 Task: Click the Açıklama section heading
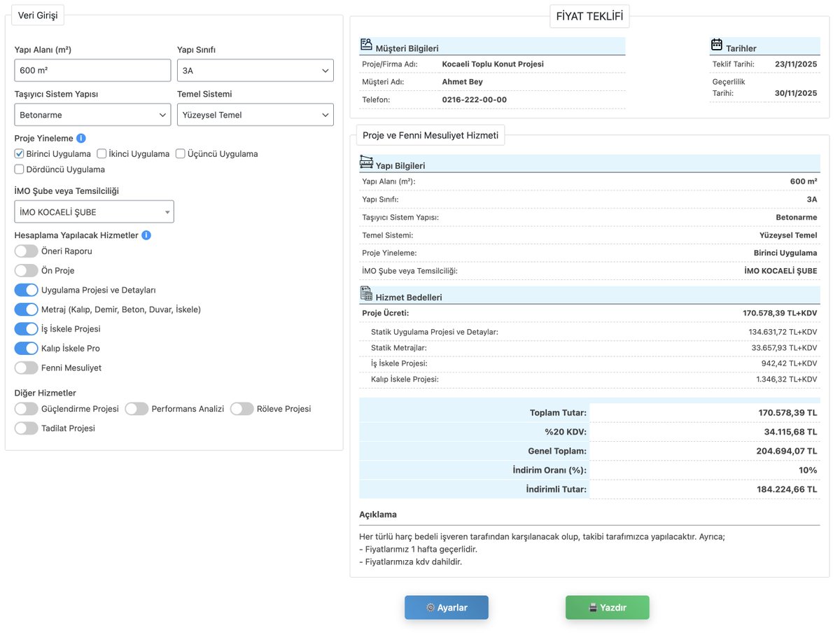[x=378, y=515]
